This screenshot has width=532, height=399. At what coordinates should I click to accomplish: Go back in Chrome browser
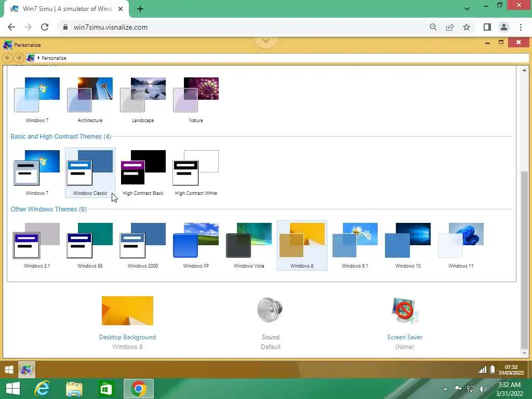[x=11, y=27]
